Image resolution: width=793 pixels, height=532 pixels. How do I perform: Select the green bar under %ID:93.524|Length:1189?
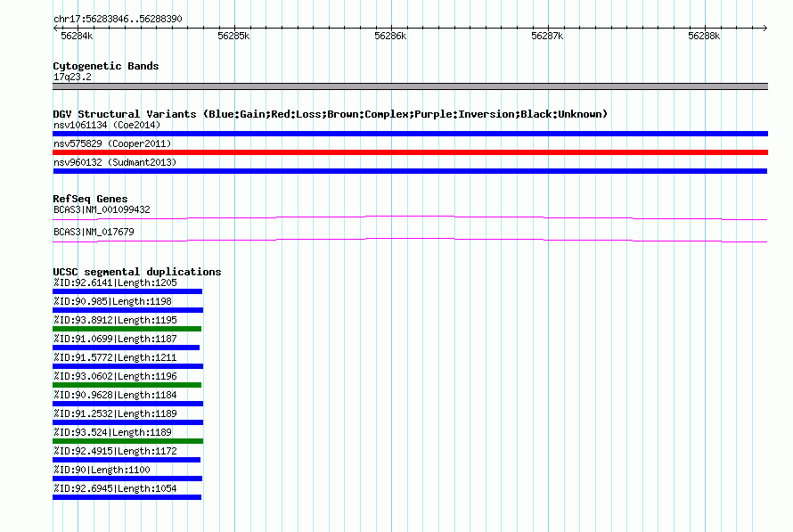coord(128,441)
